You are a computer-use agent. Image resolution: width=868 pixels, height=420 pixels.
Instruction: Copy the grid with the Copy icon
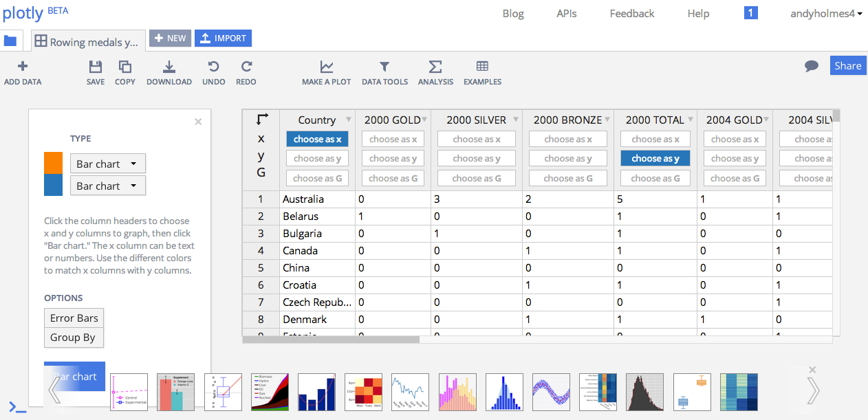pyautogui.click(x=124, y=72)
